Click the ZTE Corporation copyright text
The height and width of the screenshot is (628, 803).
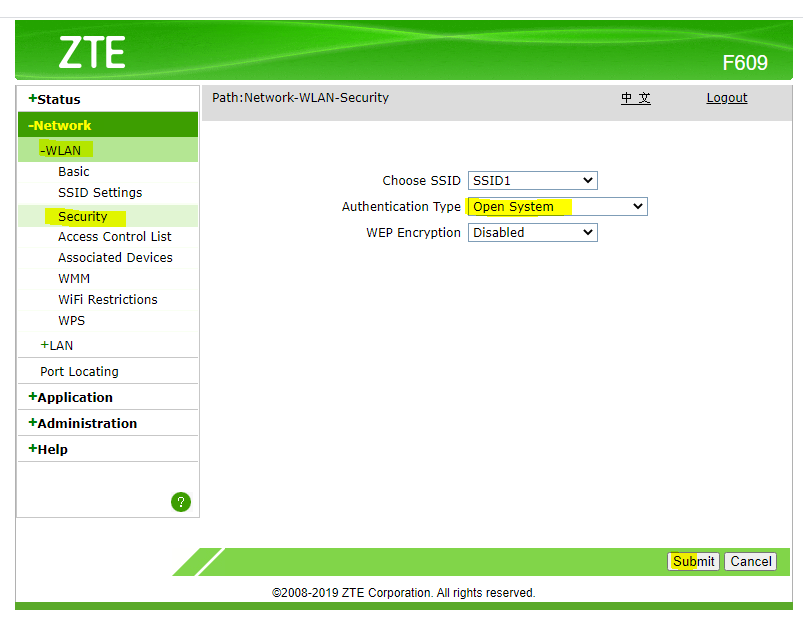pyautogui.click(x=404, y=593)
